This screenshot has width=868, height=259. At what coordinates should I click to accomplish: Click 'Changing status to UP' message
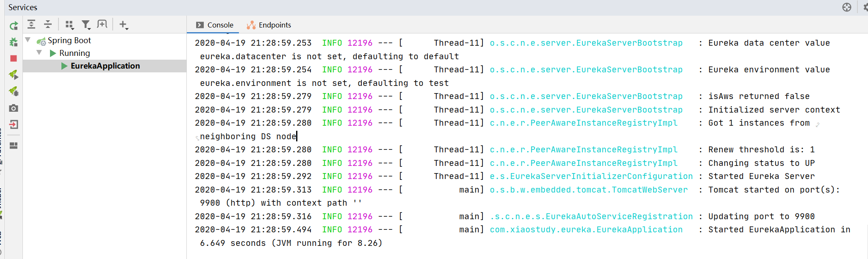click(762, 163)
